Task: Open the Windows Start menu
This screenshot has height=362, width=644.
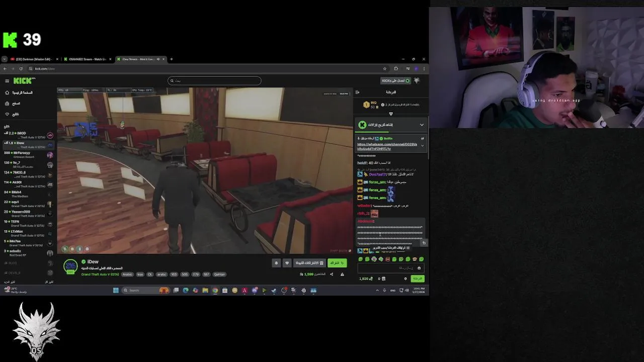Action: [116, 290]
